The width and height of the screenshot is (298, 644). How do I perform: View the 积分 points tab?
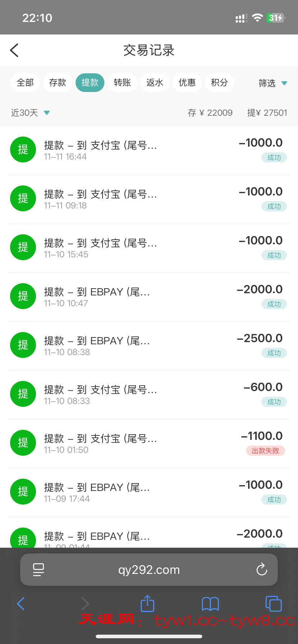point(220,83)
